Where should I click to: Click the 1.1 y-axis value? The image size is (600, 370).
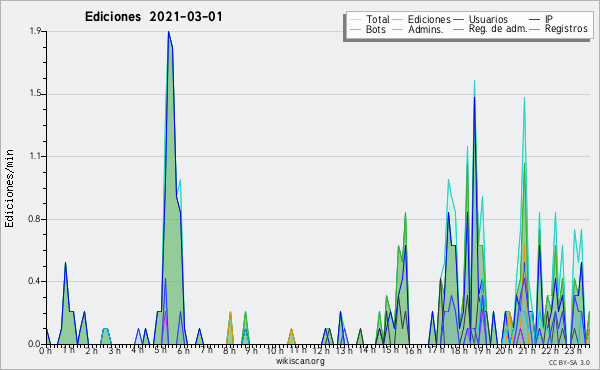[x=36, y=156]
